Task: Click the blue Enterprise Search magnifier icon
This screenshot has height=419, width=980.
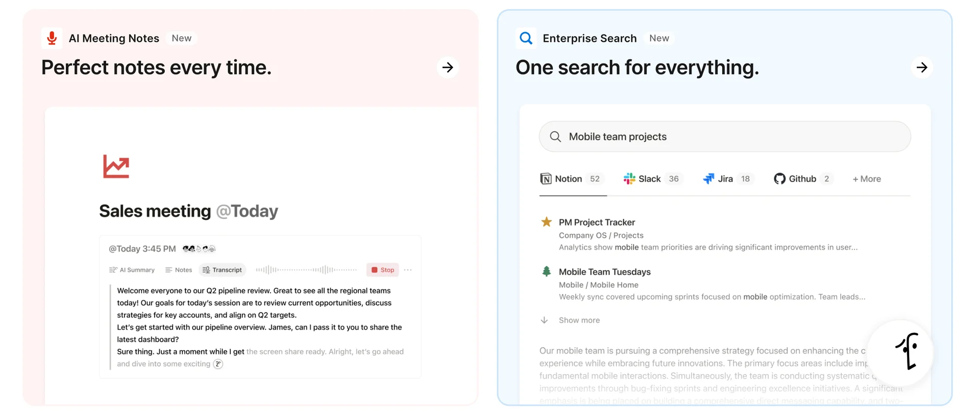Action: pyautogui.click(x=526, y=38)
